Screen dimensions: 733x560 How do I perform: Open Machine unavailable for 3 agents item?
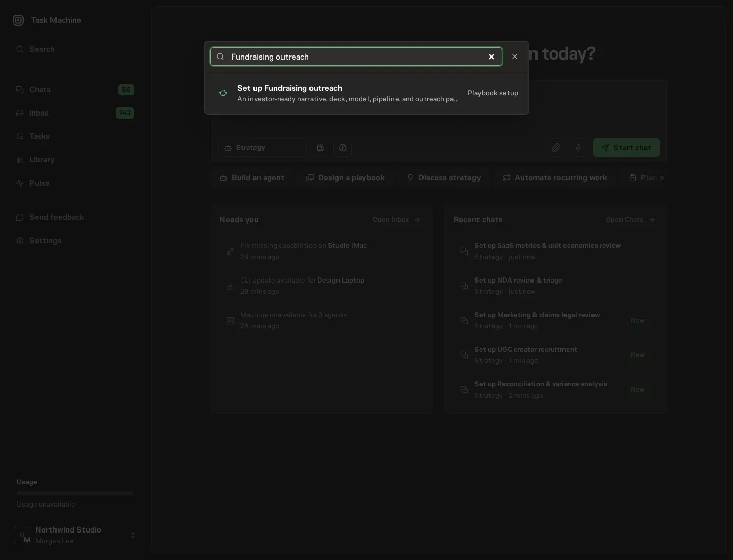322,320
